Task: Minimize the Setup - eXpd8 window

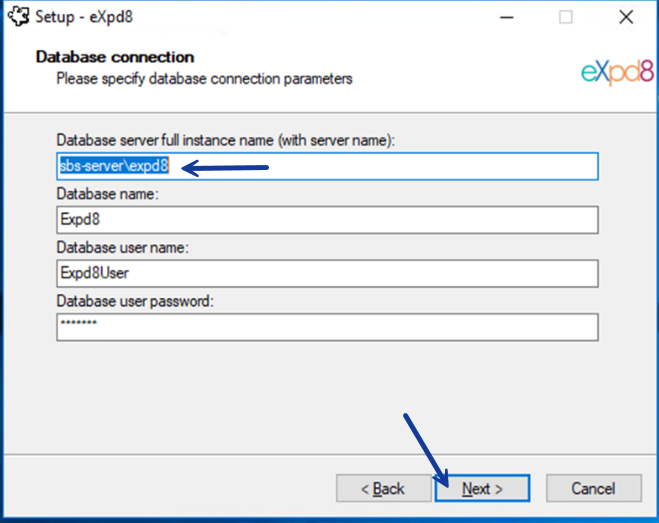Action: pyautogui.click(x=505, y=17)
